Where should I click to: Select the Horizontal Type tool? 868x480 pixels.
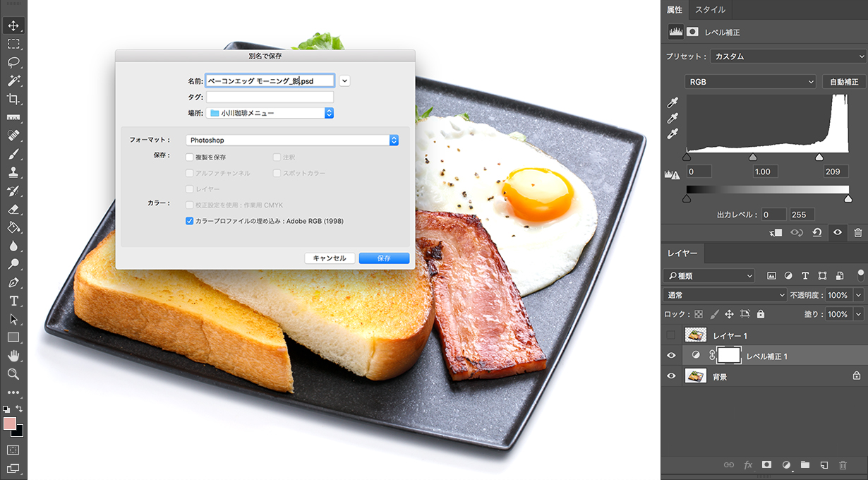pos(13,301)
